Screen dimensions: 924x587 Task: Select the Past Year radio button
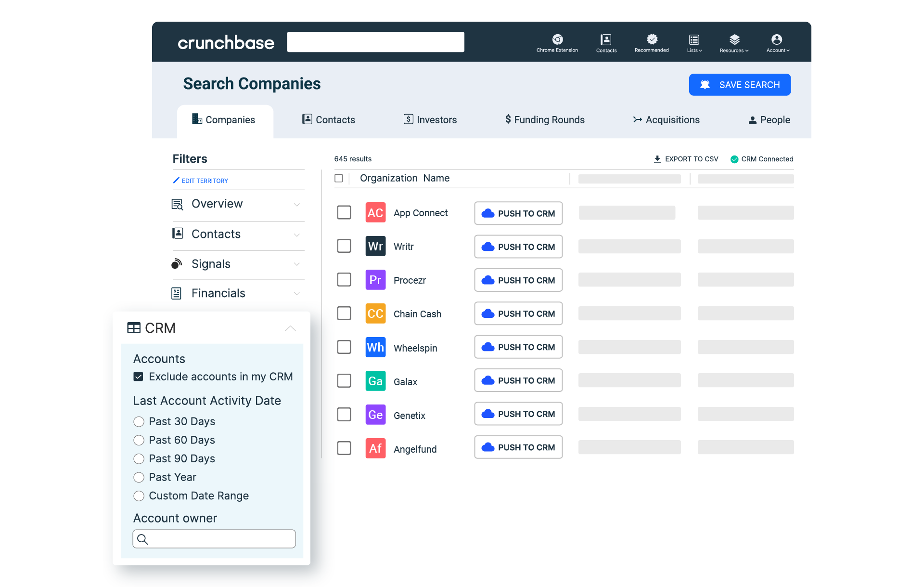tap(139, 477)
